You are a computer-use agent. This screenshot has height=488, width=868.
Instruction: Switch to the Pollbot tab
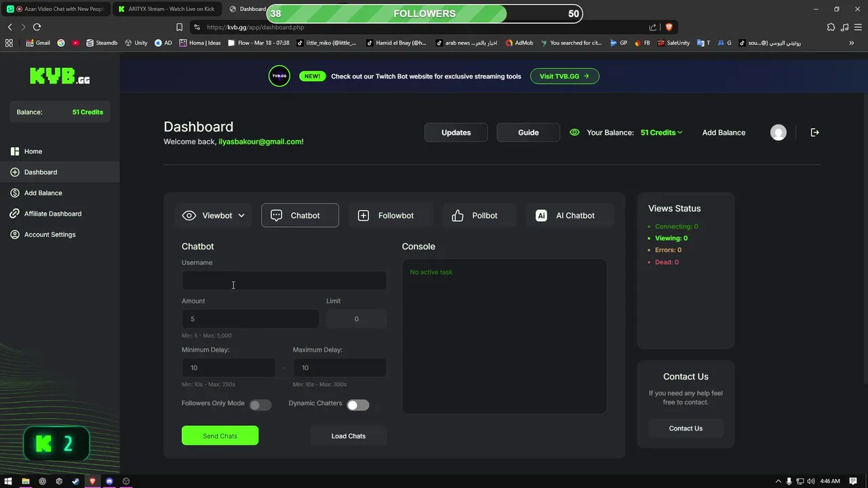479,216
